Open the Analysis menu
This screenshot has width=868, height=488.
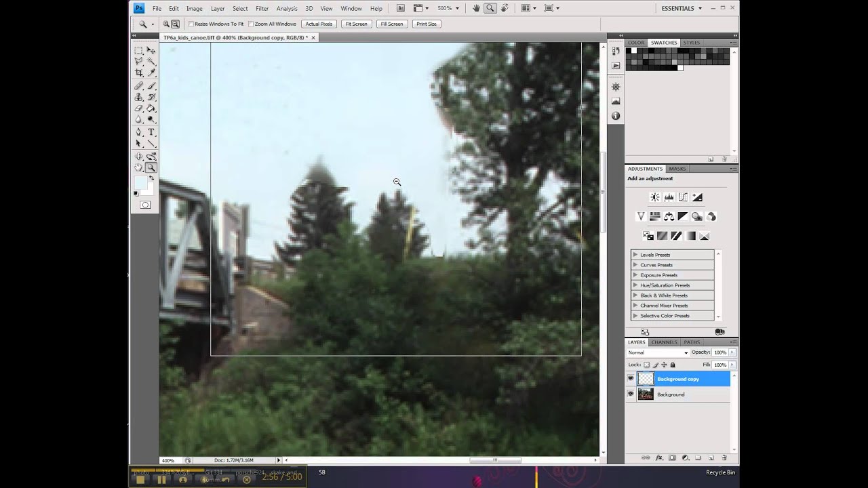coord(287,8)
